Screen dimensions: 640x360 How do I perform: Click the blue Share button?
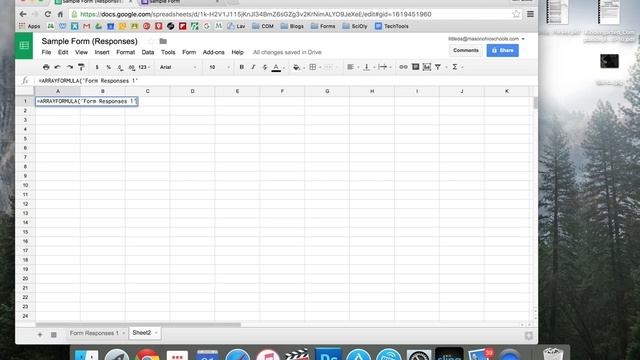coord(502,50)
